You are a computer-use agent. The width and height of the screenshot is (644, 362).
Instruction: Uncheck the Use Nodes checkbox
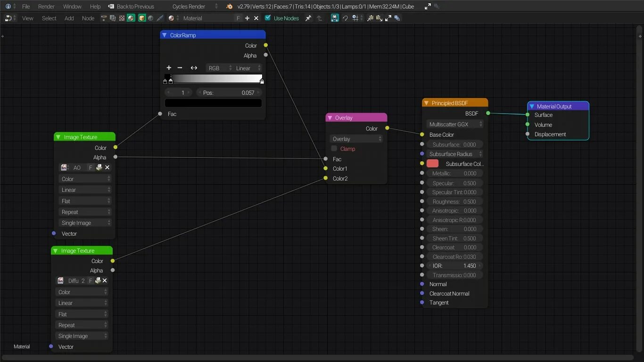click(x=268, y=18)
